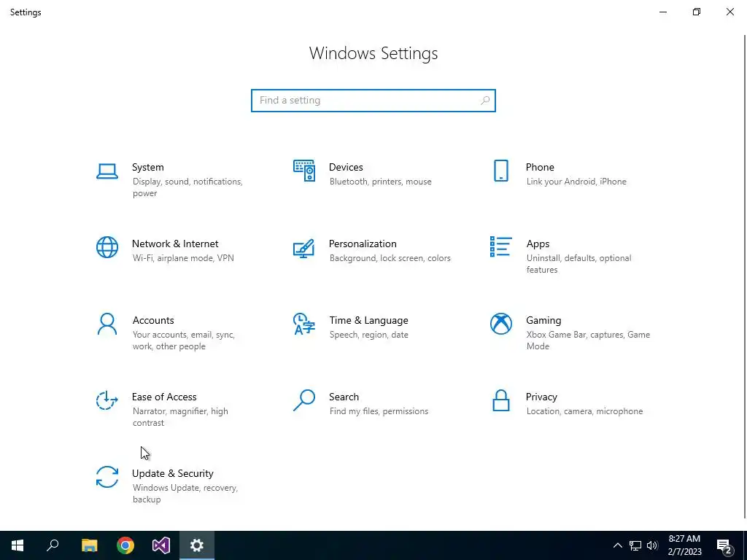747x560 pixels.
Task: Click 'Narrator, magnifier, high contrast' description
Action: tap(180, 417)
